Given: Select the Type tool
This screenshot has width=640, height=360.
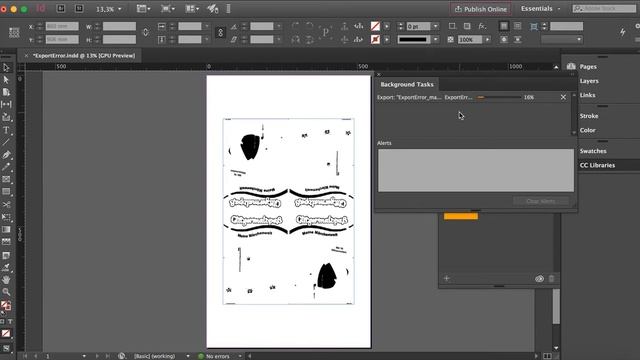Looking at the screenshot, I should pos(6,131).
